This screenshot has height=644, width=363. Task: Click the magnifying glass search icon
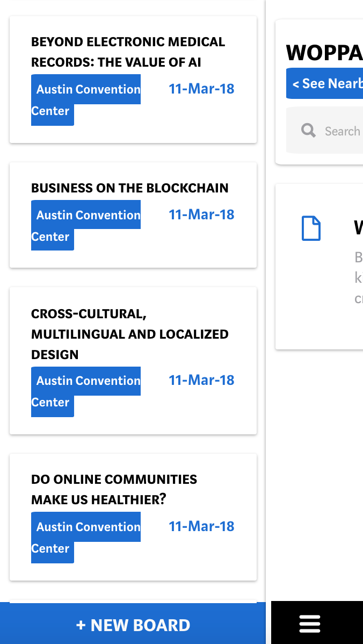[308, 131]
